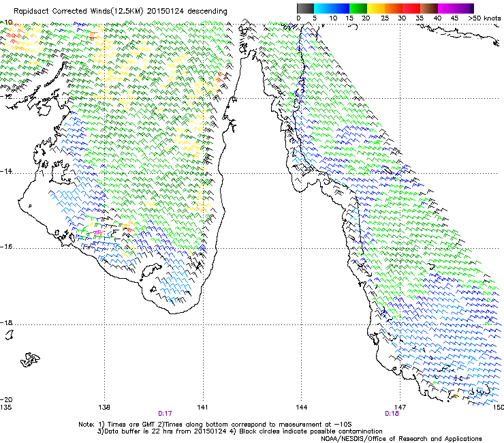The image size is (504, 443).
Task: Click the yellow 20-25 knots legend swatch
Action: point(376,8)
